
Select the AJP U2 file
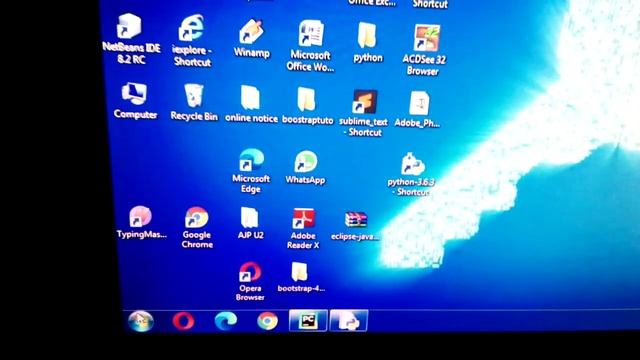[x=249, y=218]
